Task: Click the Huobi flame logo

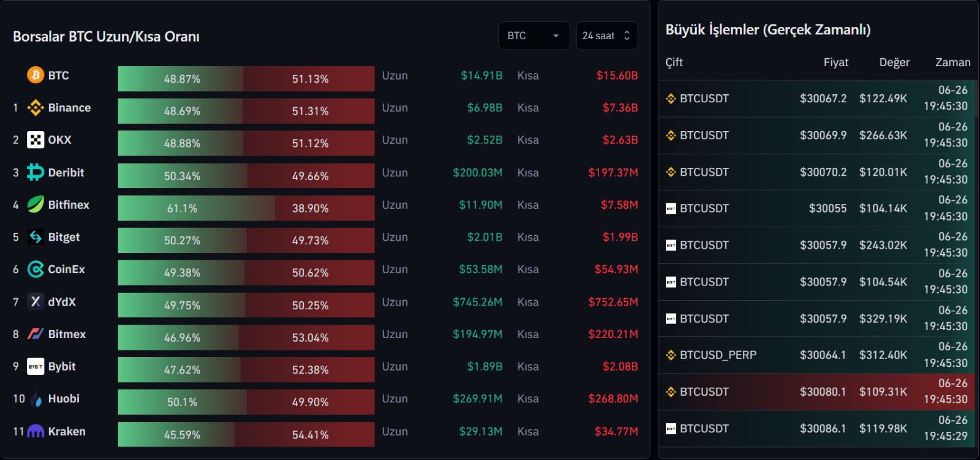Action: [36, 399]
